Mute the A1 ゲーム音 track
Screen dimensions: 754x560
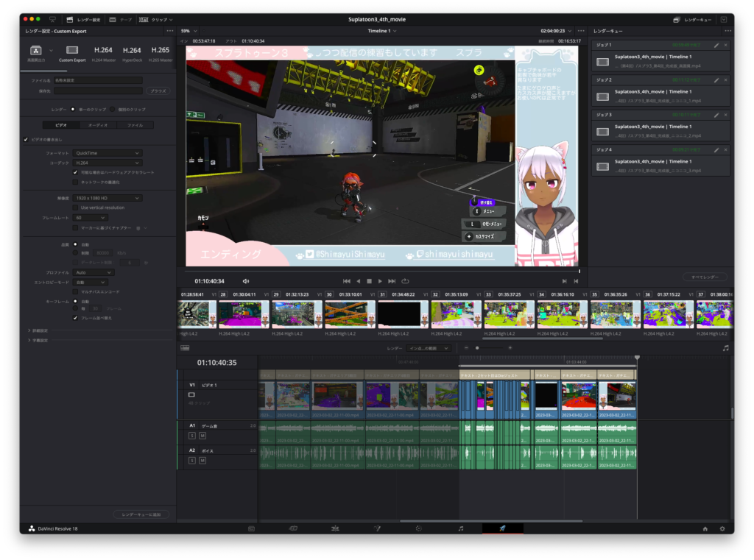pyautogui.click(x=202, y=436)
